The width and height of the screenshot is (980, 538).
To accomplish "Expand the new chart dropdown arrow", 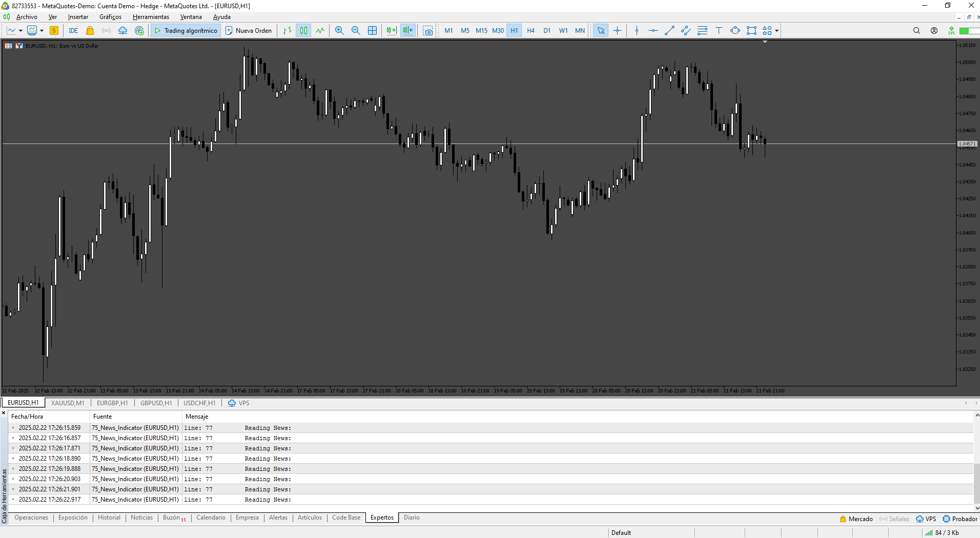I will tap(21, 31).
